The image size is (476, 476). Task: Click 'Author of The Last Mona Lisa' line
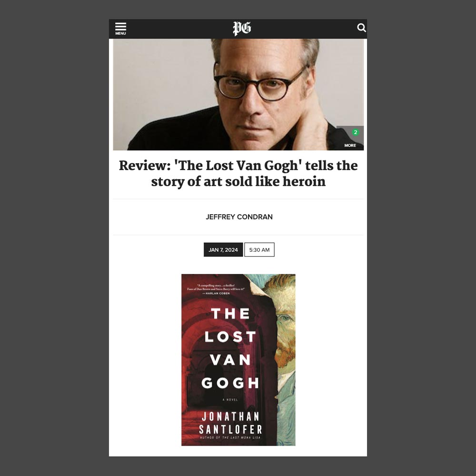tap(230, 437)
